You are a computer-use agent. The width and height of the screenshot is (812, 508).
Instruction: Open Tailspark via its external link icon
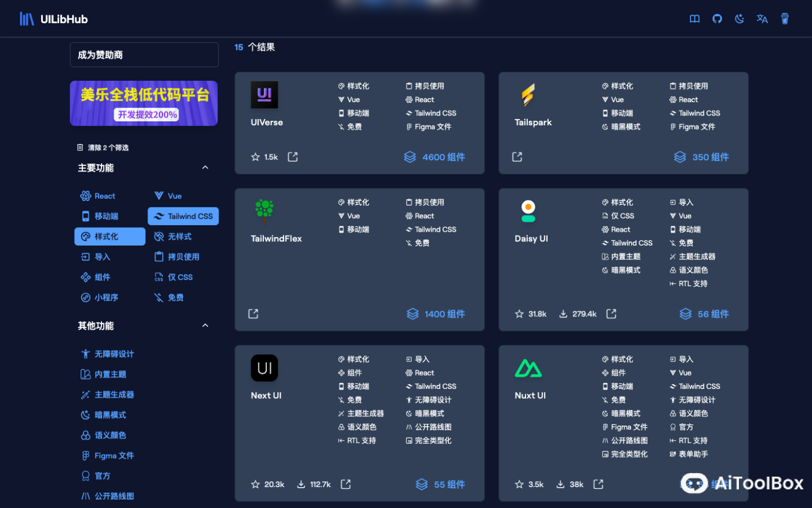(x=516, y=156)
